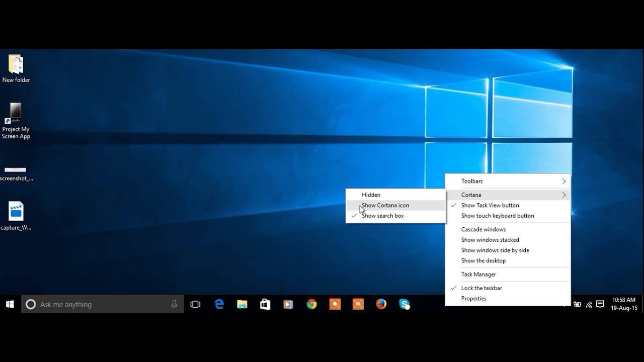This screenshot has width=644, height=362.
Task: Select Hidden from the Cortana submenu
Action: click(371, 195)
